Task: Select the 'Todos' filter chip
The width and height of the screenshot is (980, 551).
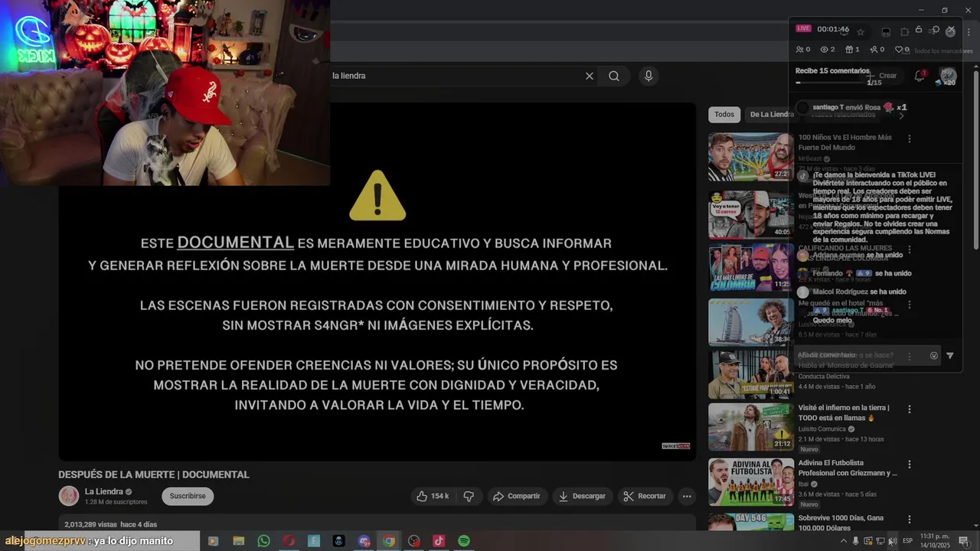Action: (724, 114)
